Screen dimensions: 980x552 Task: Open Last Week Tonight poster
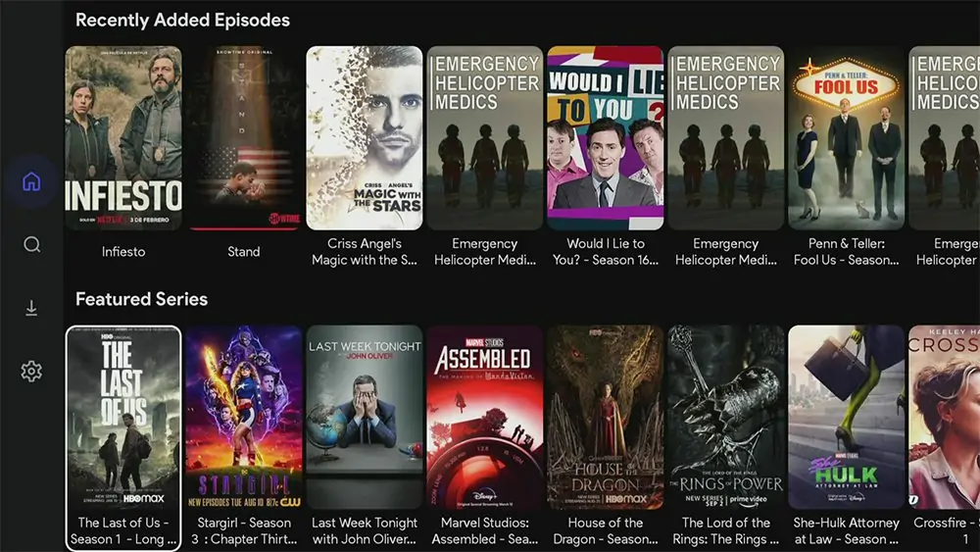point(365,417)
